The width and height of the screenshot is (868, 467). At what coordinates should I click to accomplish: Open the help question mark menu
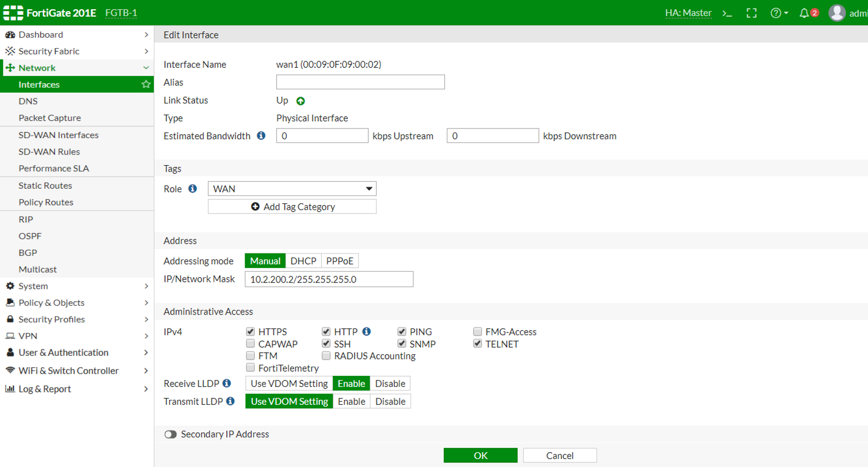(x=779, y=13)
